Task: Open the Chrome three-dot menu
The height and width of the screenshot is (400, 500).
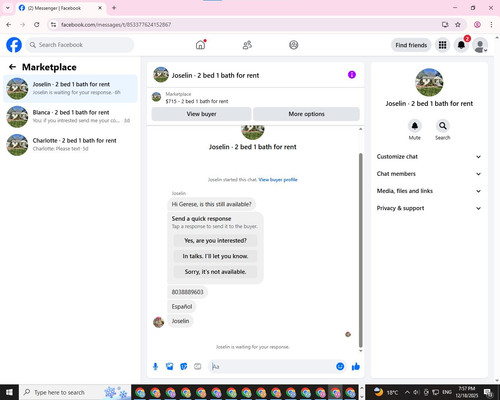Action: pos(491,25)
